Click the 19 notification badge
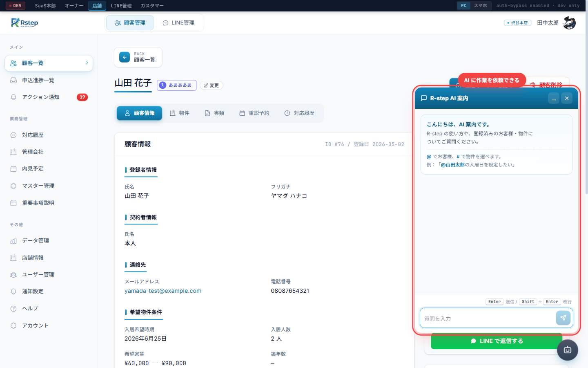588x368 pixels. click(82, 97)
